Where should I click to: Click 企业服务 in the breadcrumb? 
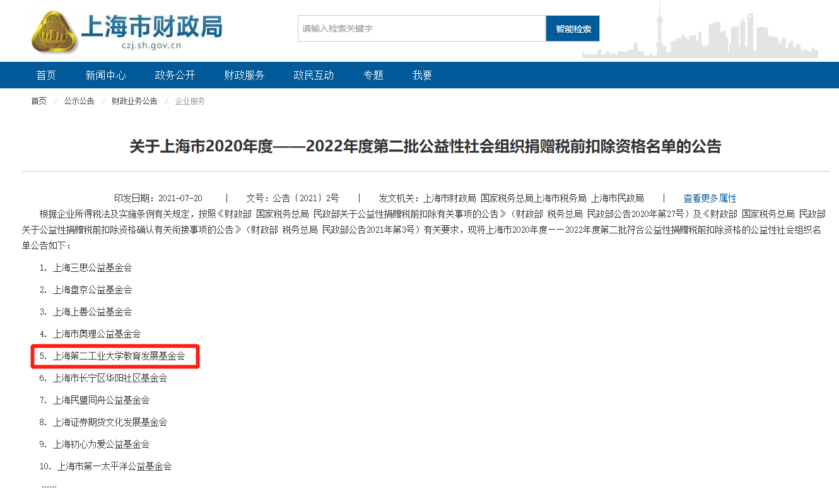190,101
